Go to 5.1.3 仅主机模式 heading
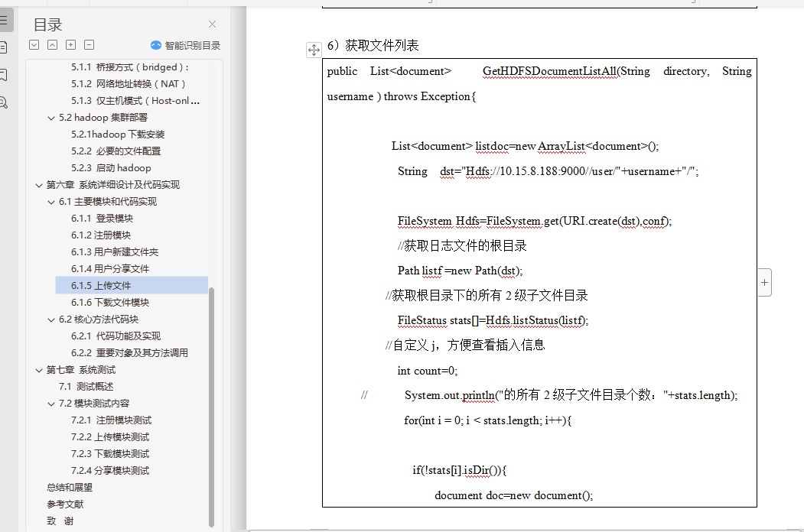 pos(135,100)
